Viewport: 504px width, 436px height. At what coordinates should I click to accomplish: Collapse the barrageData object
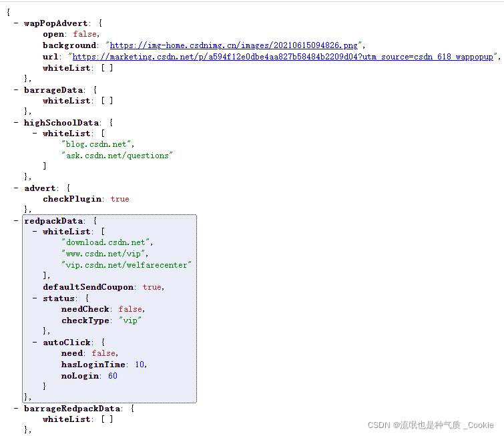(16, 89)
